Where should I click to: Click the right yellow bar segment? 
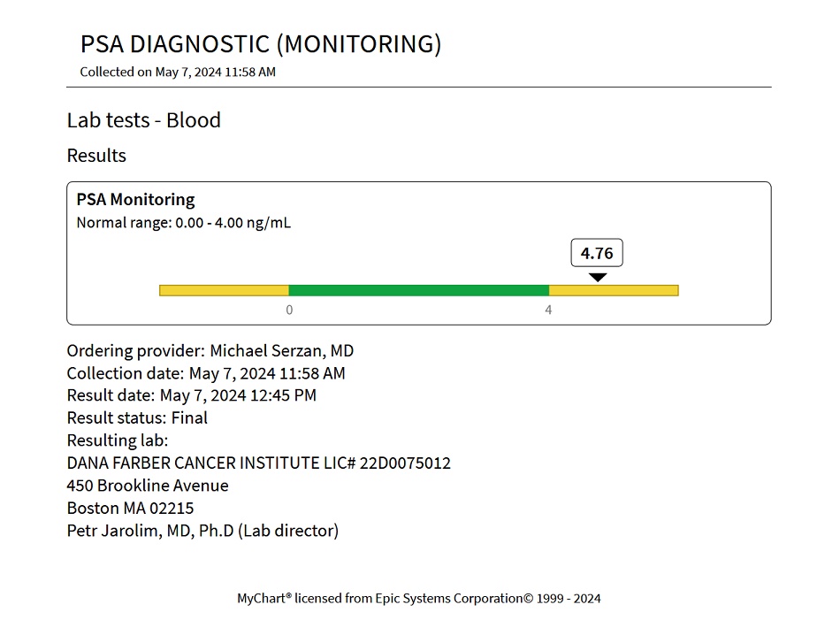point(614,290)
